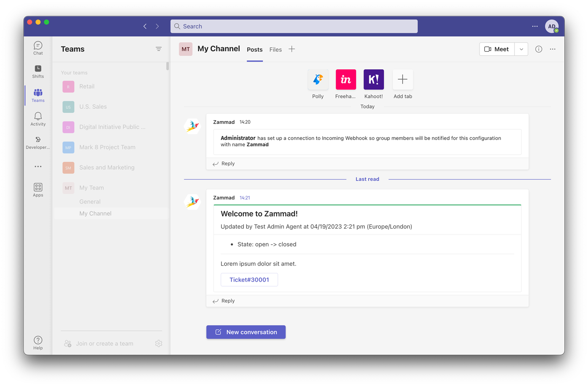Click the Add tab tile
This screenshot has width=588, height=386.
tap(403, 84)
